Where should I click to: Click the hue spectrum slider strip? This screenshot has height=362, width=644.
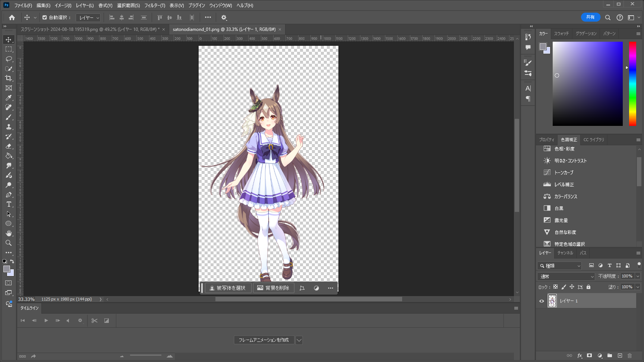point(633,83)
